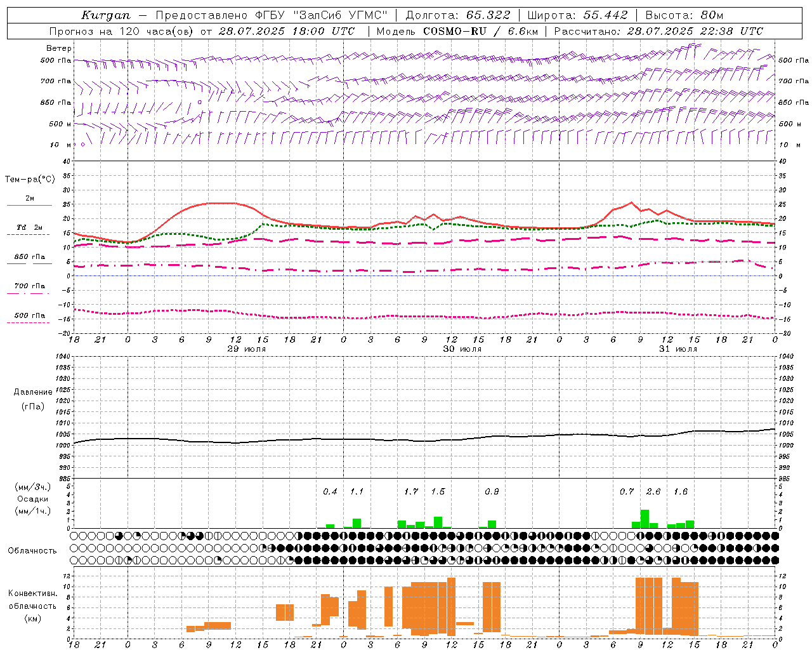The width and height of the screenshot is (812, 650).
Task: Click the peak of the red 2m temperature curve on 29 июля
Action: click(x=222, y=203)
